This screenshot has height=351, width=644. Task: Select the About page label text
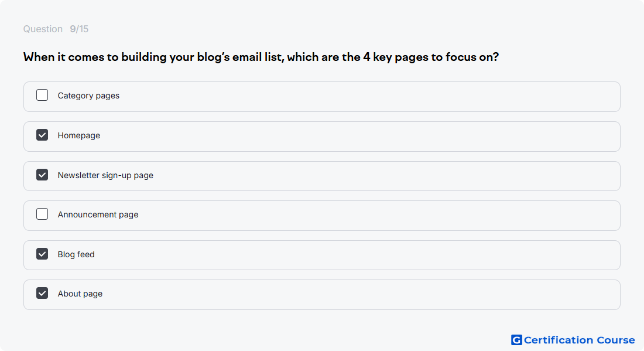tap(80, 294)
